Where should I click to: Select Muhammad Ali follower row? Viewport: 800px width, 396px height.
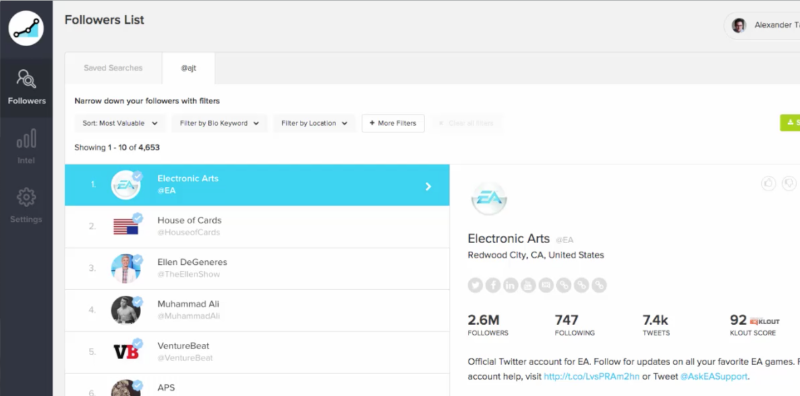[257, 310]
